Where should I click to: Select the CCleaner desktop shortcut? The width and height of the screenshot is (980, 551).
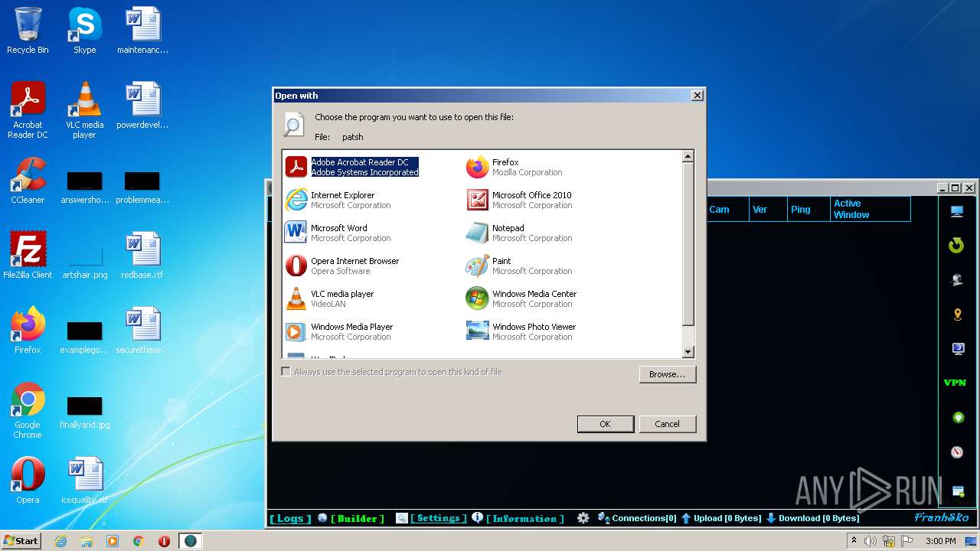point(28,181)
